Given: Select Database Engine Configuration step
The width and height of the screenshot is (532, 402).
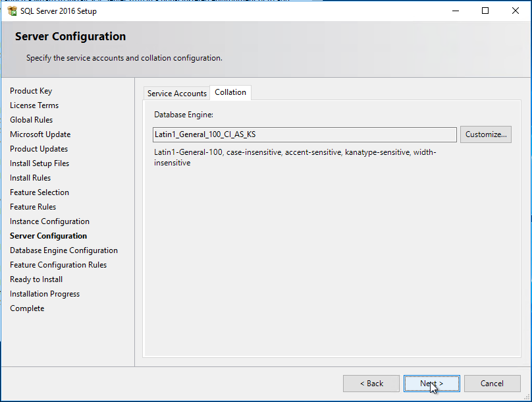Looking at the screenshot, I should 64,250.
